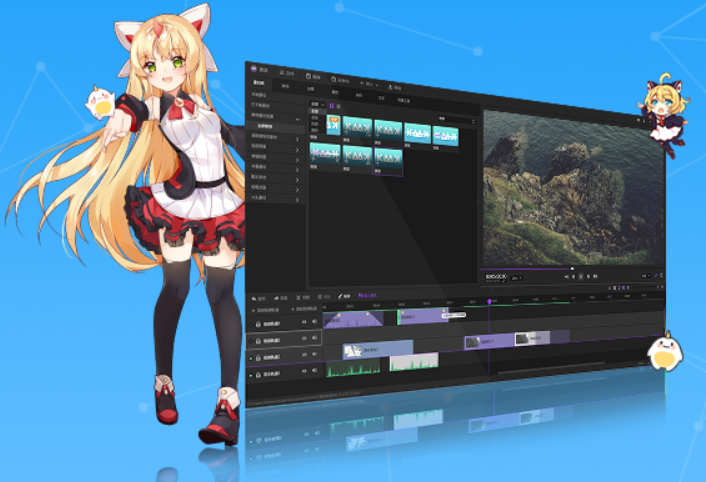Jump to the end using the rightmost playback icon
Screen dimensions: 706x482
click(595, 276)
